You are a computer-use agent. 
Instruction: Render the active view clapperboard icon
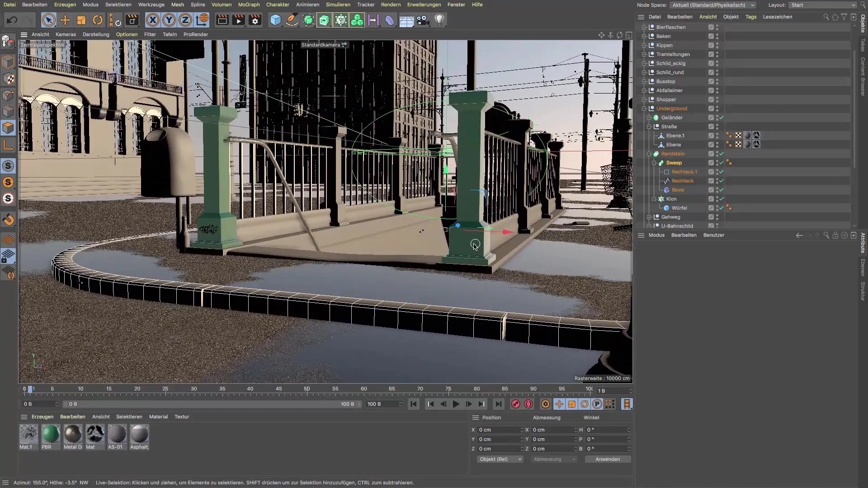[222, 20]
